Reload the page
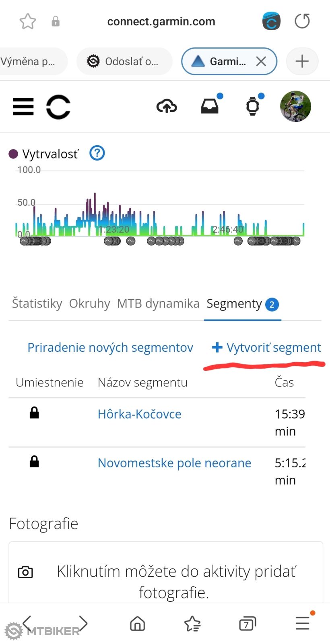Image resolution: width=330 pixels, height=644 pixels. tap(302, 21)
